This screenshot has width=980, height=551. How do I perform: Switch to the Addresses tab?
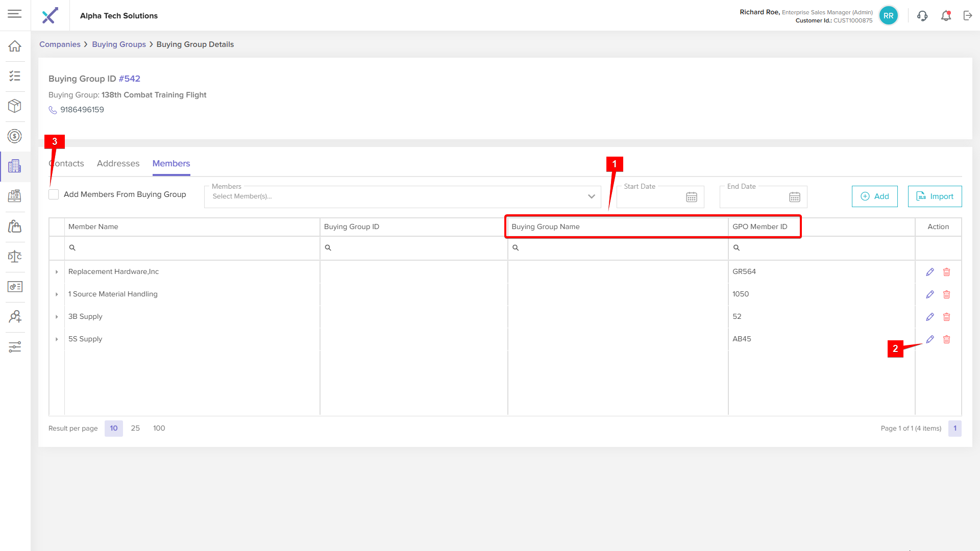pyautogui.click(x=118, y=163)
